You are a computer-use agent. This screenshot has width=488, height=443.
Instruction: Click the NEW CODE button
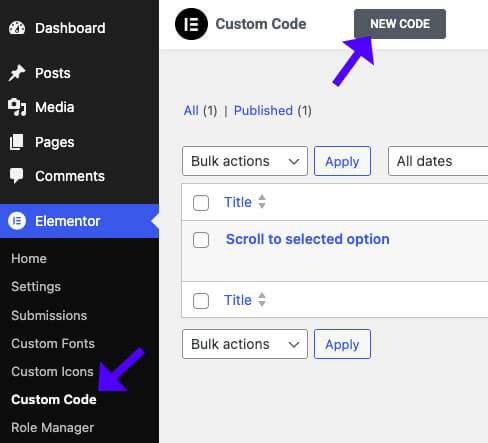[x=400, y=24]
